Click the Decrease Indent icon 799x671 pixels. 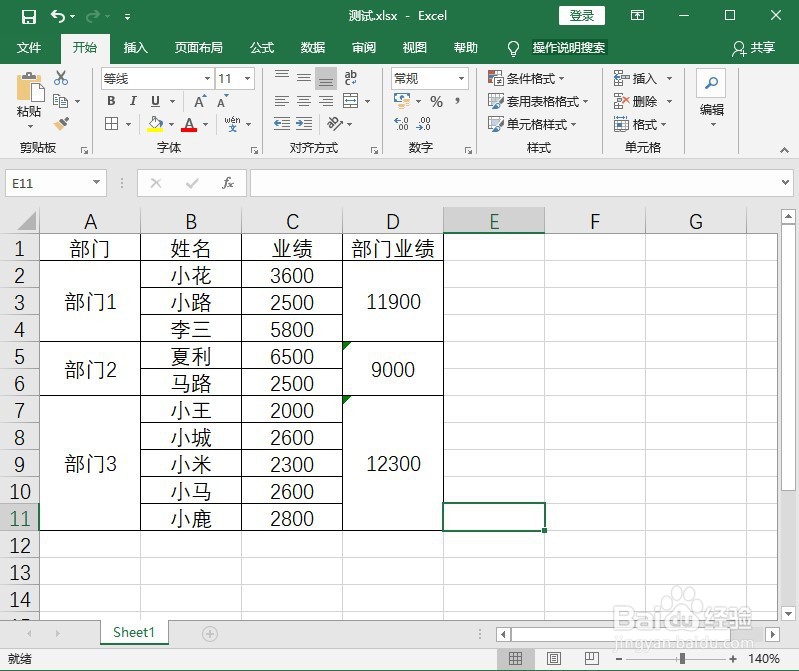(282, 123)
